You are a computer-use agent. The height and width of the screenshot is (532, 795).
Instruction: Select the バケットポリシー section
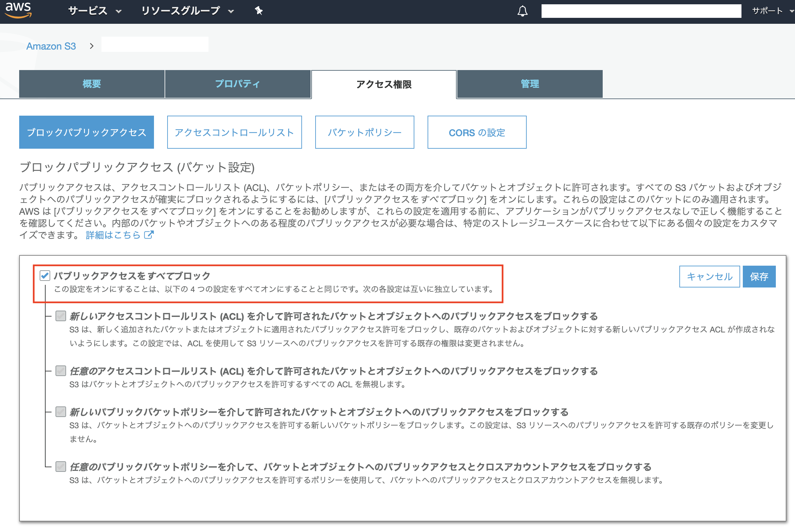pyautogui.click(x=364, y=132)
